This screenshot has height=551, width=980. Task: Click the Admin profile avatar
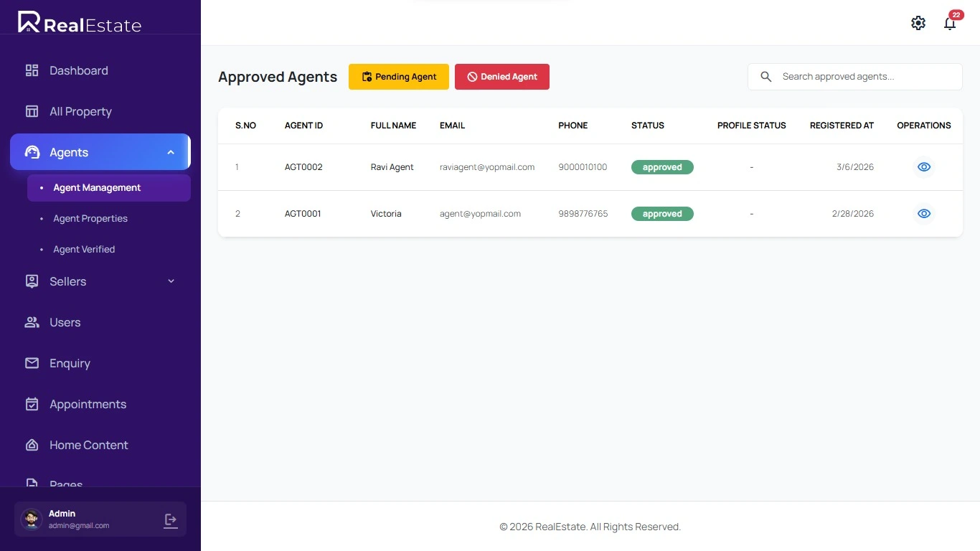(x=32, y=519)
